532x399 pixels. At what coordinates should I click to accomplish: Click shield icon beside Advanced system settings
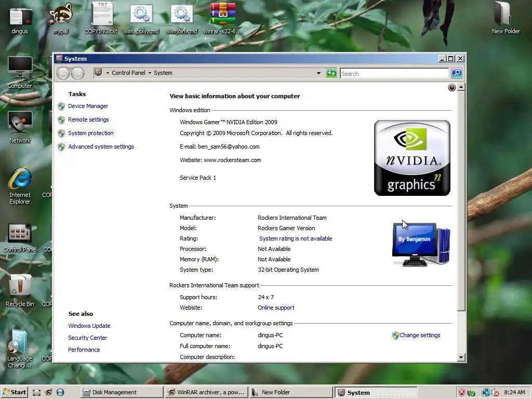pos(61,147)
